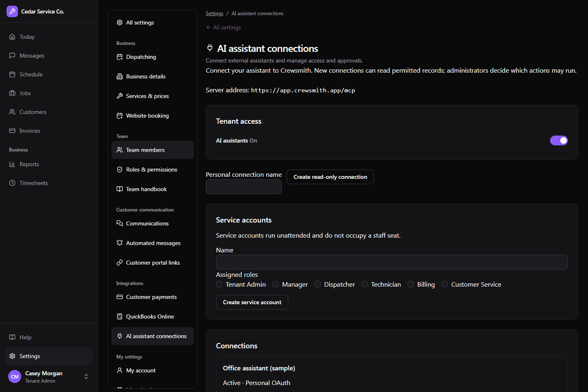Click Create service account button
The width and height of the screenshot is (588, 392).
coord(252,302)
